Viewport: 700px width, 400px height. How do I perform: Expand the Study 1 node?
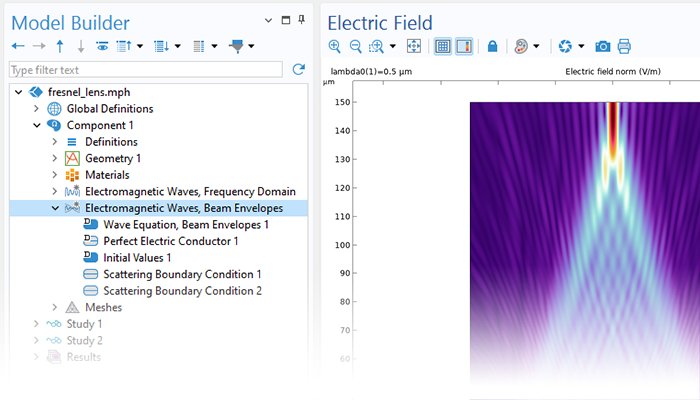[36, 324]
